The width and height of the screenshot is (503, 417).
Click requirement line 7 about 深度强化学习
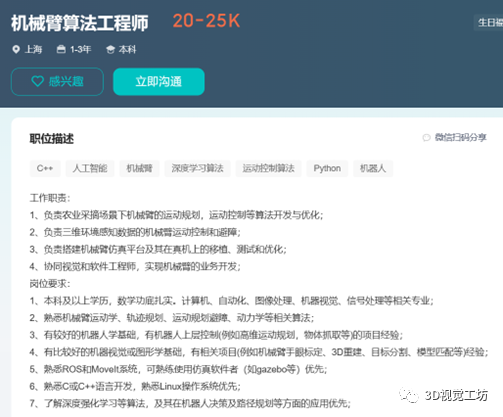click(190, 403)
